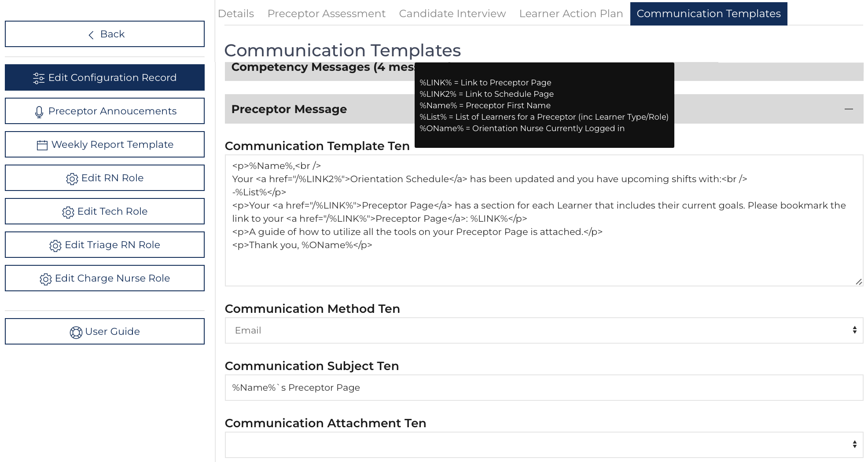Viewport: 868px width, 462px height.
Task: Open the Learner Action Plan tab
Action: [x=571, y=14]
